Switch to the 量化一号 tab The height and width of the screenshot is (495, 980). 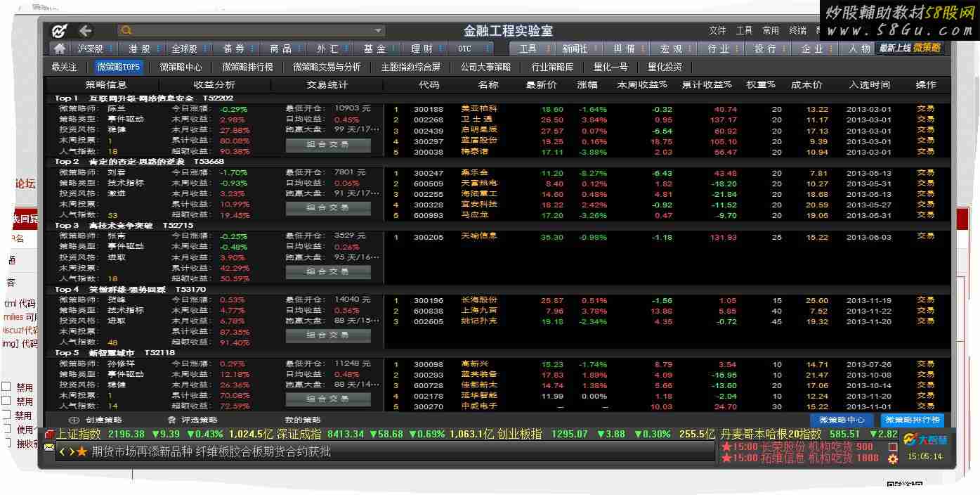coord(610,67)
